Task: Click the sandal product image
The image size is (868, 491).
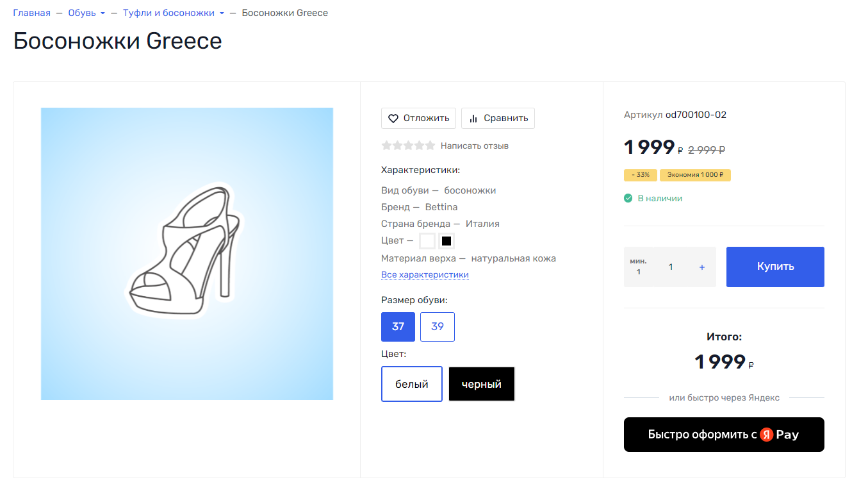Action: pyautogui.click(x=187, y=254)
